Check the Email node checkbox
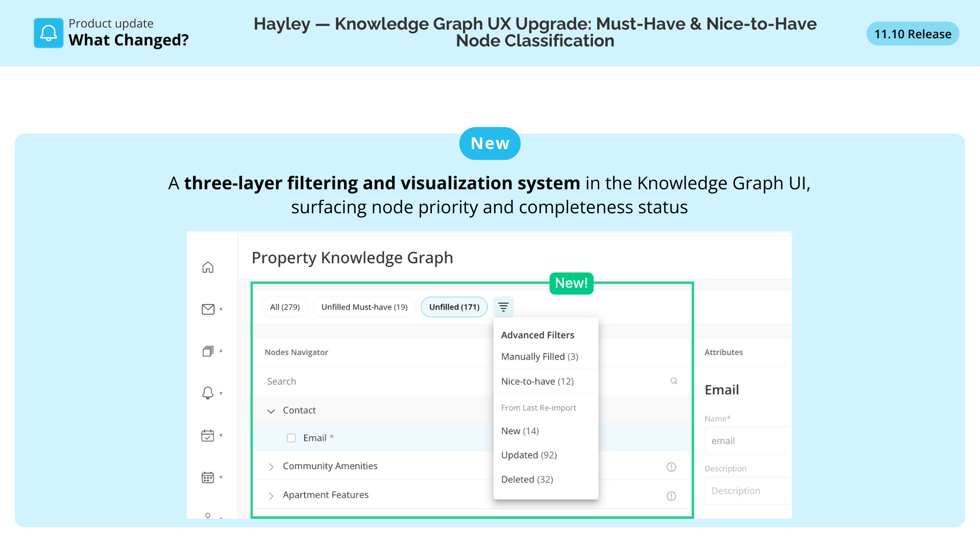 click(291, 438)
